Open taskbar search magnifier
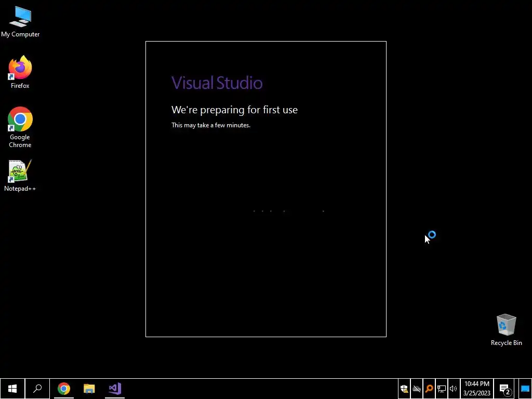Image resolution: width=532 pixels, height=399 pixels. pos(37,389)
